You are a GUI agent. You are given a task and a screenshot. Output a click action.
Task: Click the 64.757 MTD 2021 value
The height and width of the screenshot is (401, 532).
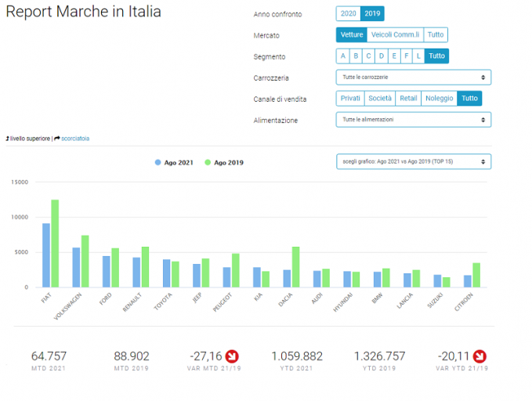tap(49, 356)
